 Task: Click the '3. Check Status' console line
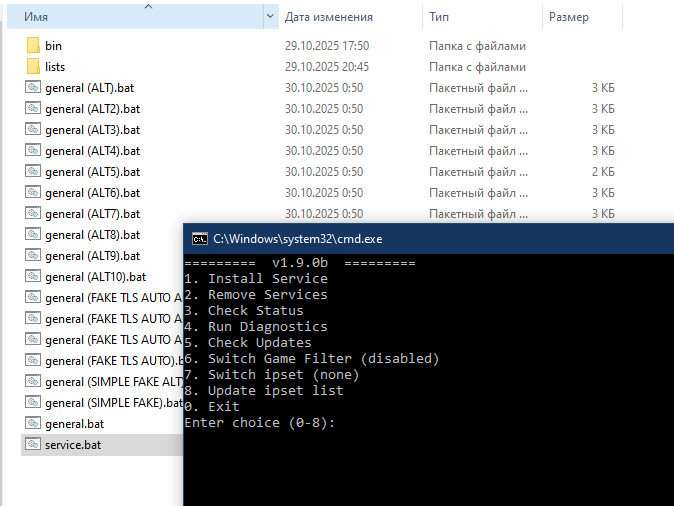pos(244,311)
